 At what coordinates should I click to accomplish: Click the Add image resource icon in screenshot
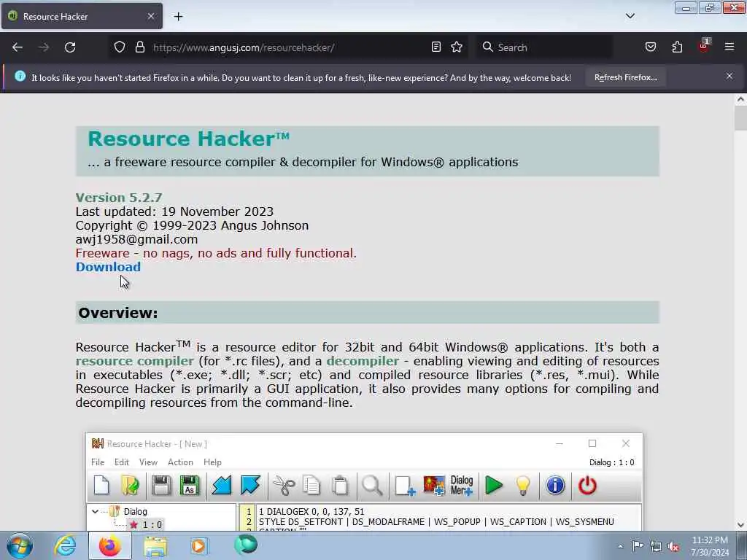click(434, 486)
